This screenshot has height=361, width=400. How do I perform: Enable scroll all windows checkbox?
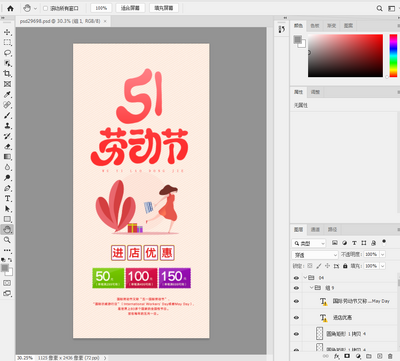point(46,8)
